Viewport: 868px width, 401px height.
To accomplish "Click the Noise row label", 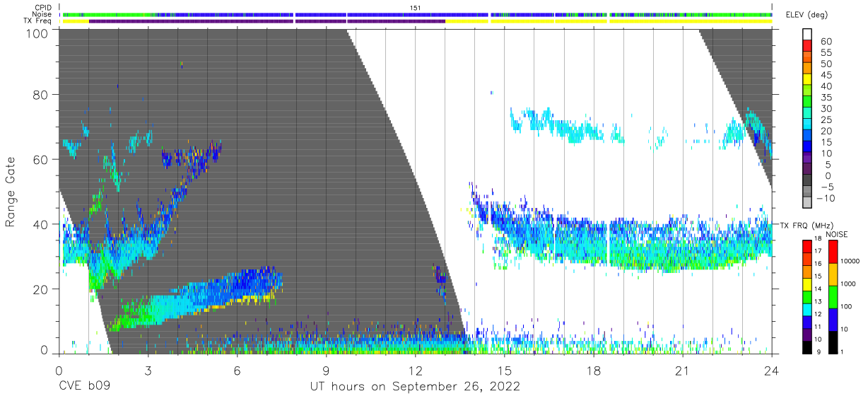I will 42,14.
